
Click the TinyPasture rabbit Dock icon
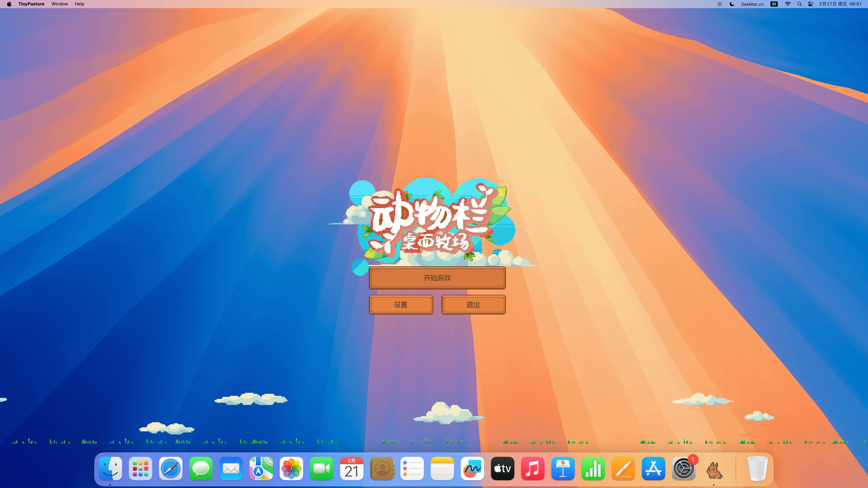714,470
